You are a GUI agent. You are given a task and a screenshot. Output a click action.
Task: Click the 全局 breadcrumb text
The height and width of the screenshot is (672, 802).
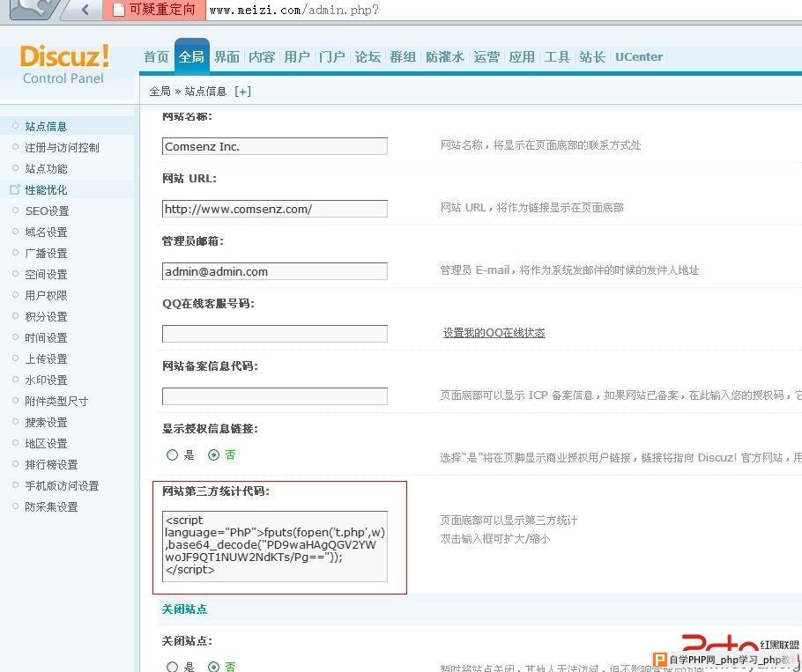coord(160,92)
